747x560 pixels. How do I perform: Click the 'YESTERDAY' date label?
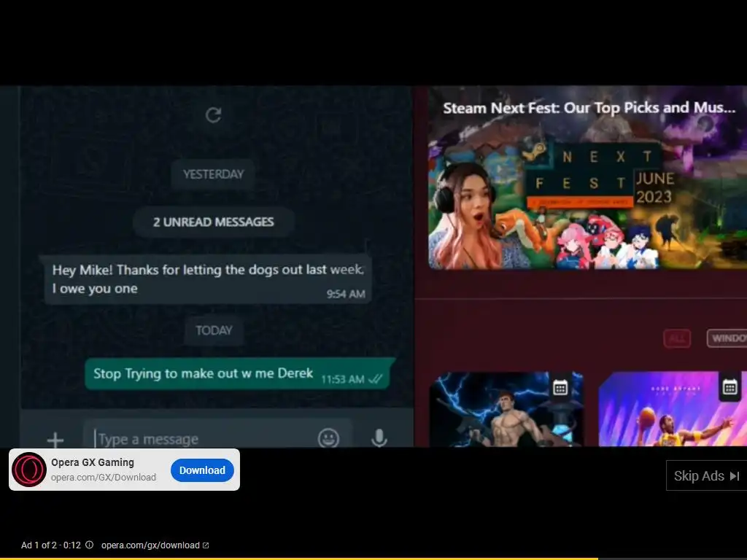(213, 174)
